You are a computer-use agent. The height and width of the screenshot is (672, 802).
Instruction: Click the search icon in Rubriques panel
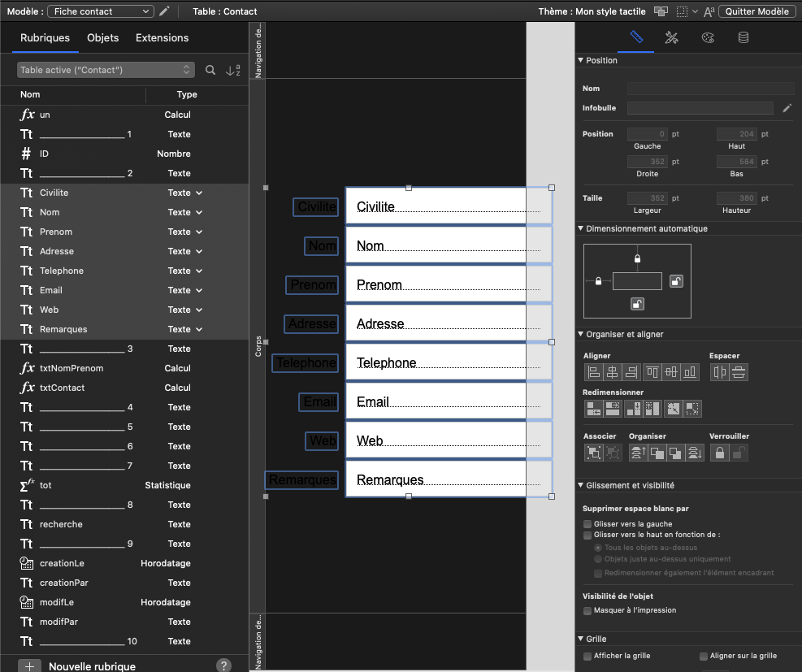tap(210, 71)
